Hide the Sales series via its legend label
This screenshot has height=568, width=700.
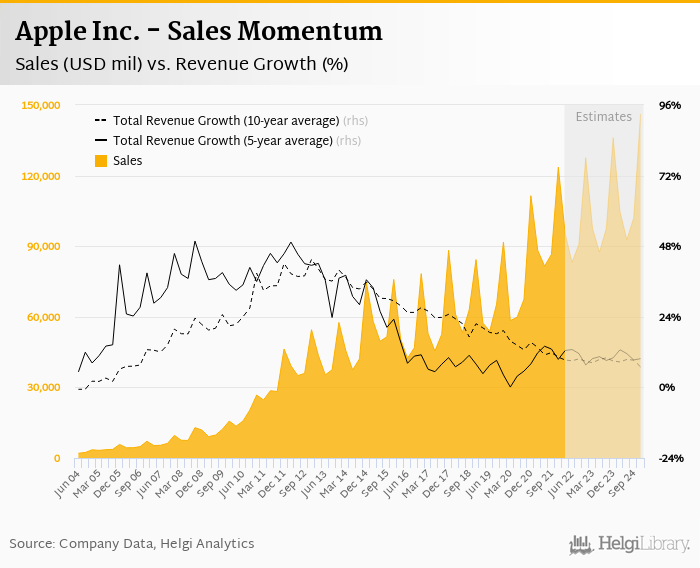coord(128,160)
